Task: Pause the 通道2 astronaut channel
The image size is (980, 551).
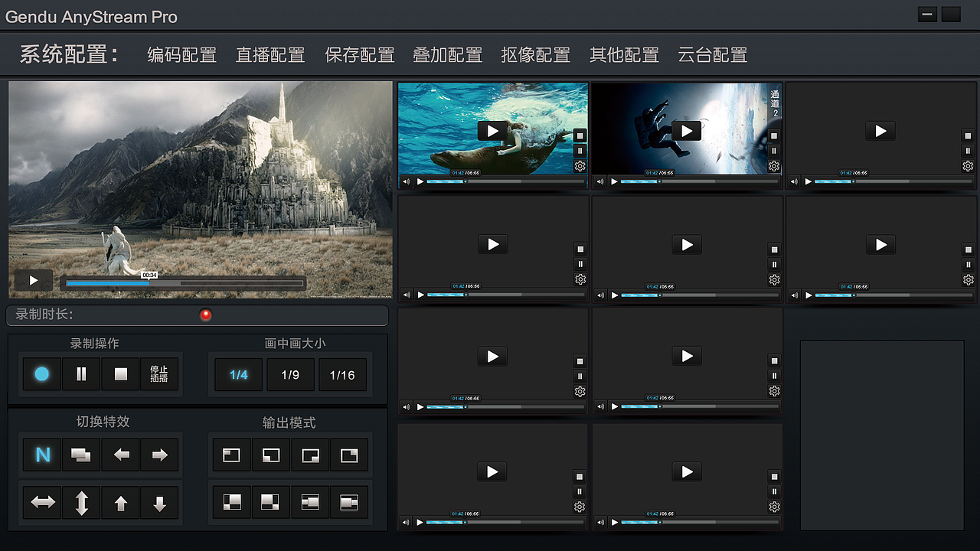Action: pyautogui.click(x=774, y=151)
